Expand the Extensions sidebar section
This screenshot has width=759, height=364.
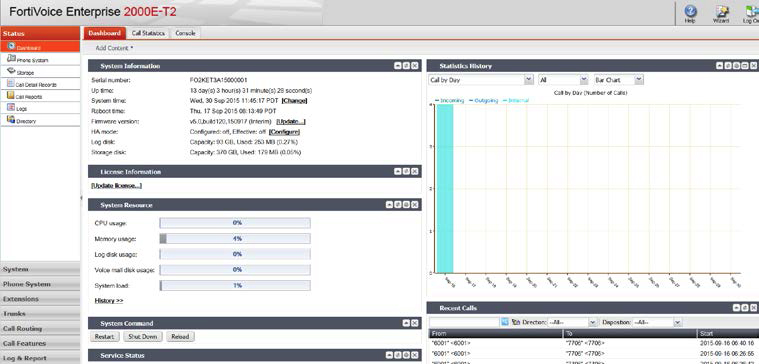(40, 299)
